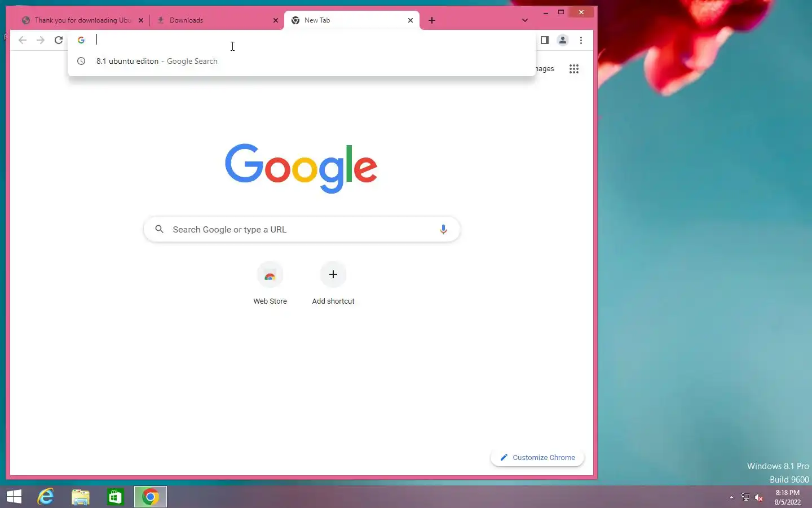
Task: Go forward with the forward arrow
Action: point(41,40)
